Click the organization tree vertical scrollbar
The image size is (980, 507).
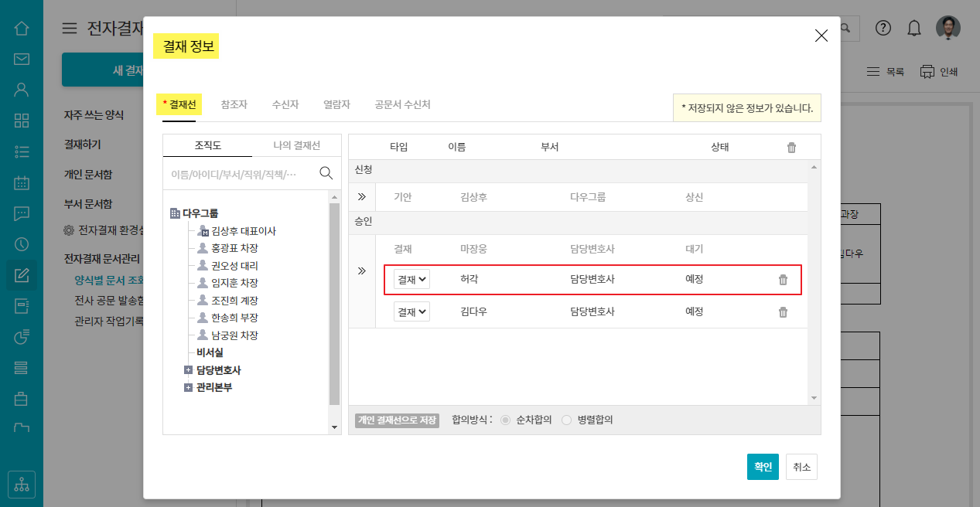[334, 309]
